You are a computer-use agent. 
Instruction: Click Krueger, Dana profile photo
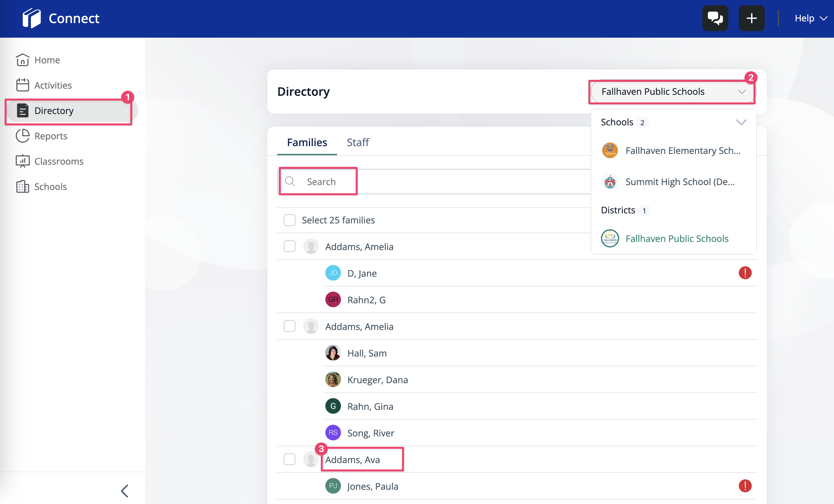coord(333,380)
